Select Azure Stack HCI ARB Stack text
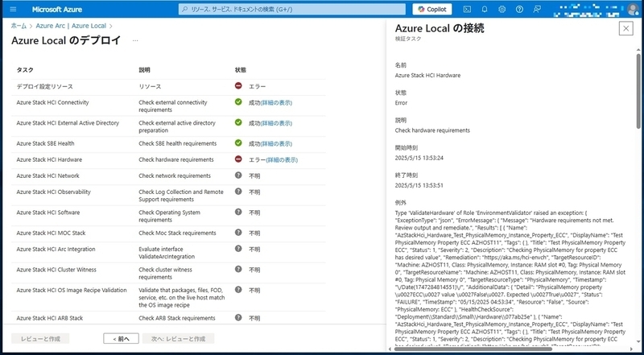The height and width of the screenshot is (355, 644). (x=50, y=318)
